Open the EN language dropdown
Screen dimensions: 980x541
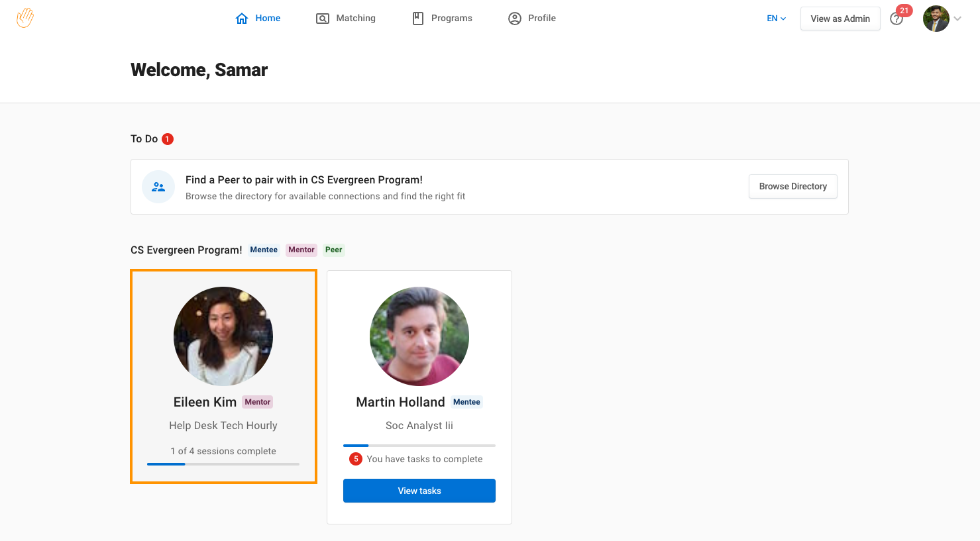777,19
